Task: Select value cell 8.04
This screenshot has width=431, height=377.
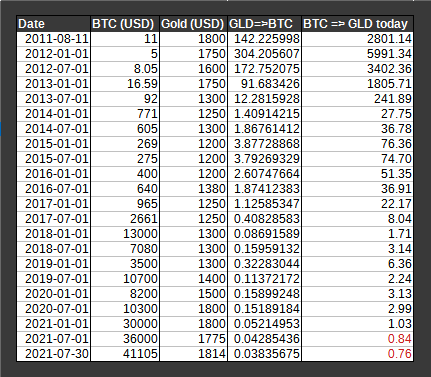Action: [x=358, y=219]
